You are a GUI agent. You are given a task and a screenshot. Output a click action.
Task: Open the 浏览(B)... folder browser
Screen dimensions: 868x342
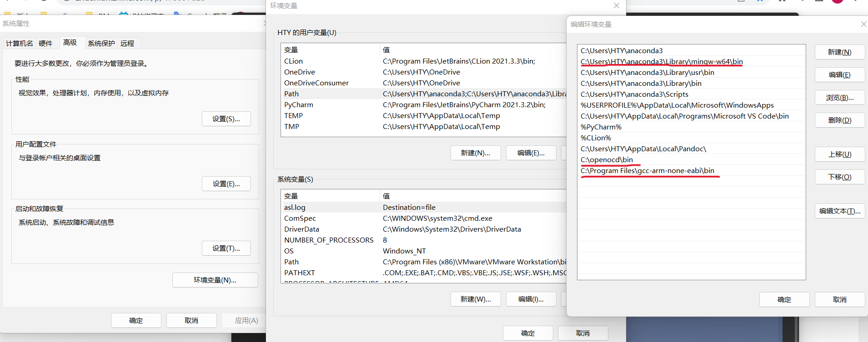pyautogui.click(x=839, y=98)
